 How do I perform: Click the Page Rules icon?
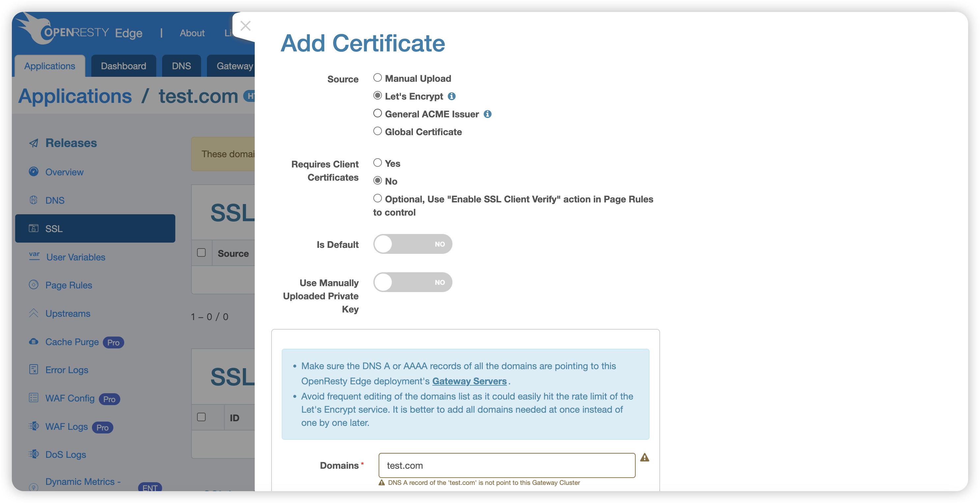click(34, 284)
